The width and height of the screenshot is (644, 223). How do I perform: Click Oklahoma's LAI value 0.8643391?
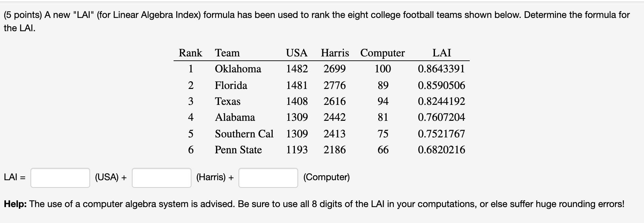442,69
